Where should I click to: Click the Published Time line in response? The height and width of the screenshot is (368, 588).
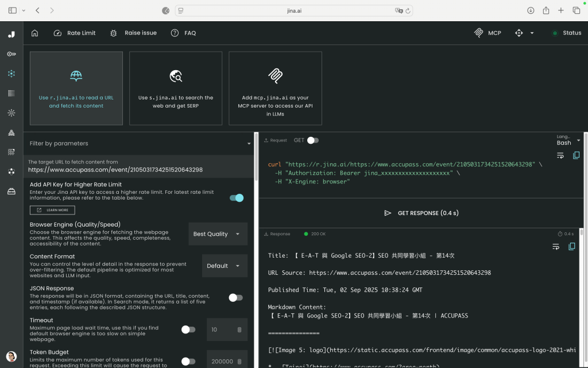(x=345, y=290)
